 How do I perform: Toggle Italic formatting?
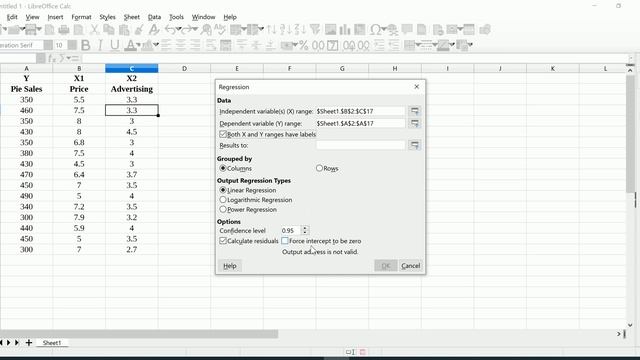coord(100,45)
